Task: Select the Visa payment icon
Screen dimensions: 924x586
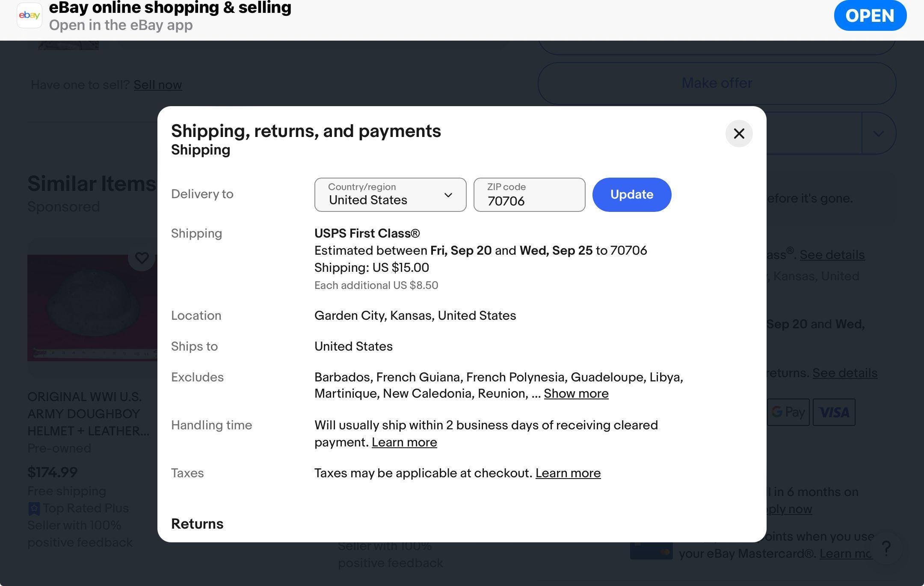Action: click(x=833, y=412)
